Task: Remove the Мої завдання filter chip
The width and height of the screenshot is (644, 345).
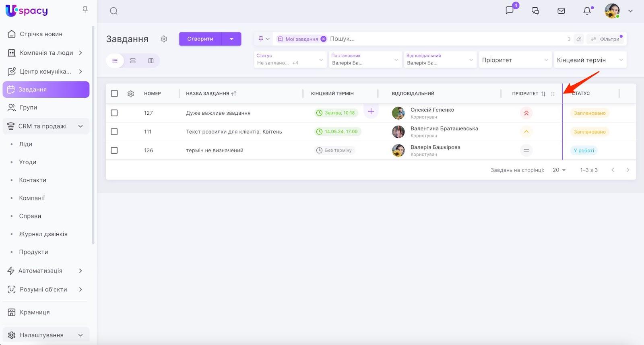Action: pos(323,39)
